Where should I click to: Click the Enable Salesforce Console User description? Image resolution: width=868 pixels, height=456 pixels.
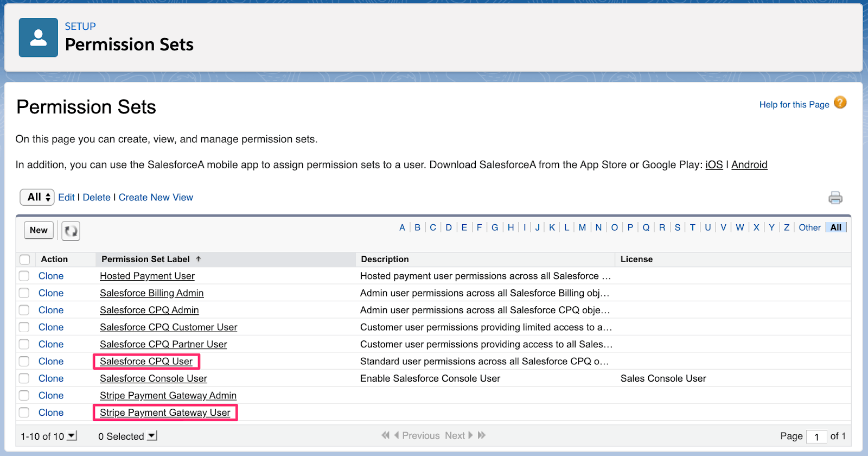430,378
